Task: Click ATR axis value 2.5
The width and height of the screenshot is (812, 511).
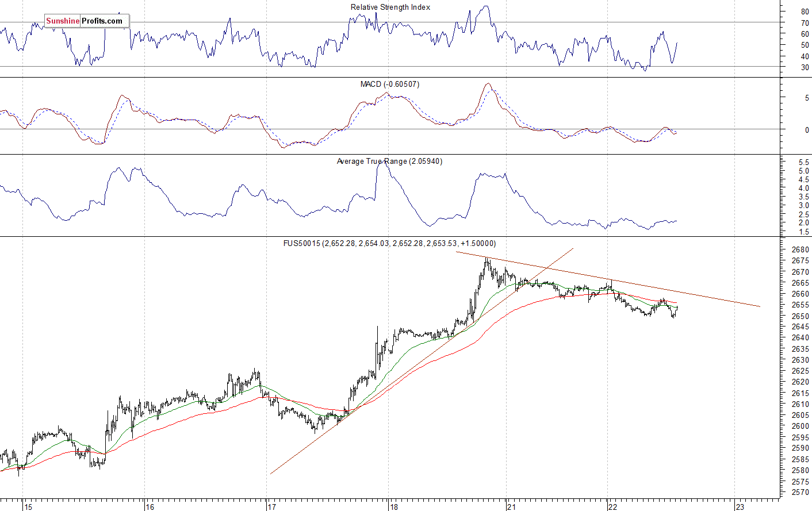Action: coord(803,214)
